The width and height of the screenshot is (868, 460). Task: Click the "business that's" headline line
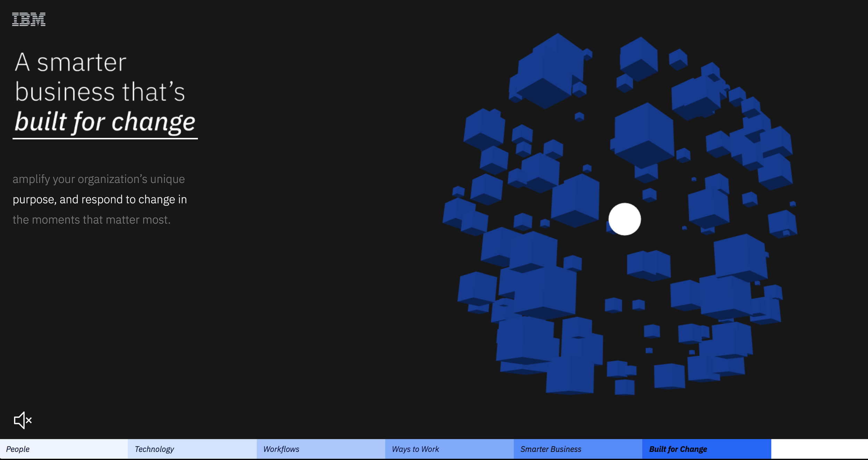click(100, 92)
